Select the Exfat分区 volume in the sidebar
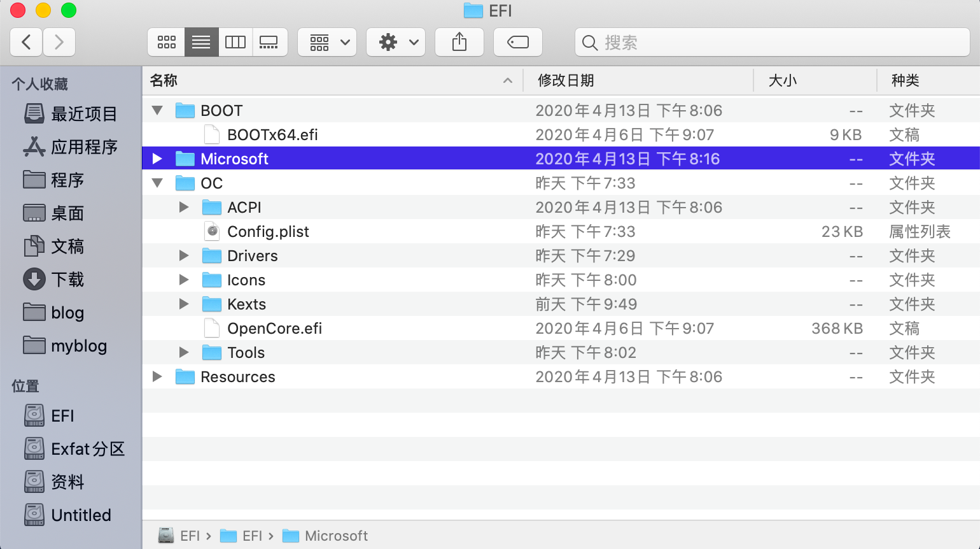This screenshot has height=549, width=980. pyautogui.click(x=75, y=449)
